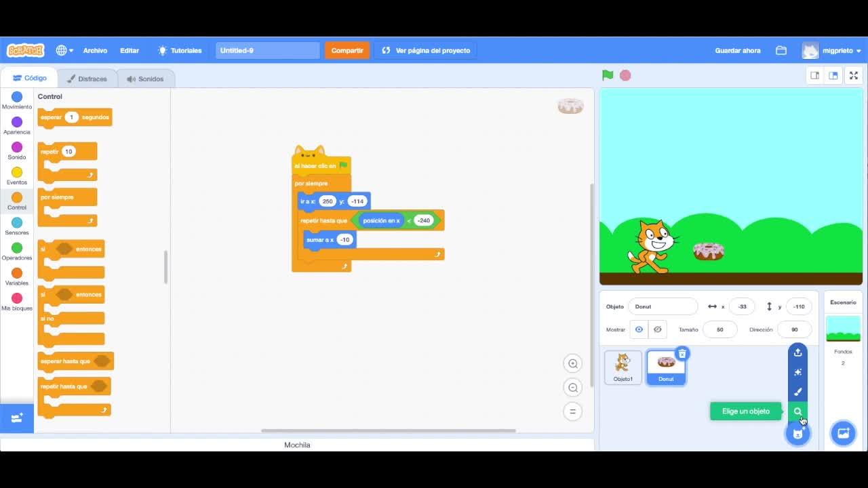Click the esperar 1 segundos palette block
868x488 pixels.
click(75, 117)
